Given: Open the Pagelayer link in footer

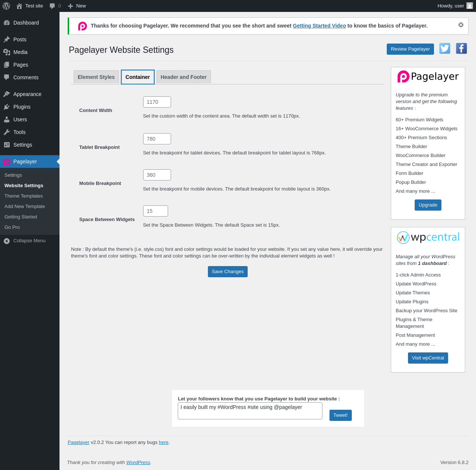Looking at the screenshot, I should [x=78, y=442].
